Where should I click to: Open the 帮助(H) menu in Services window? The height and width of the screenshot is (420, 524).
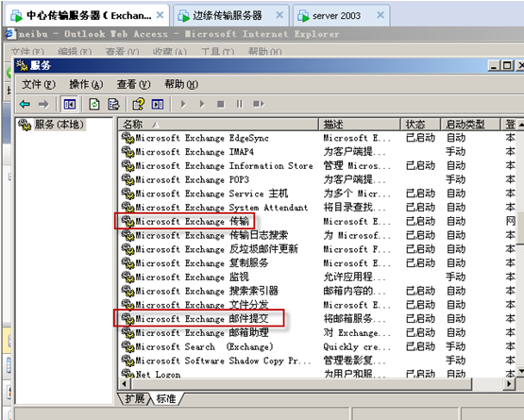[181, 85]
